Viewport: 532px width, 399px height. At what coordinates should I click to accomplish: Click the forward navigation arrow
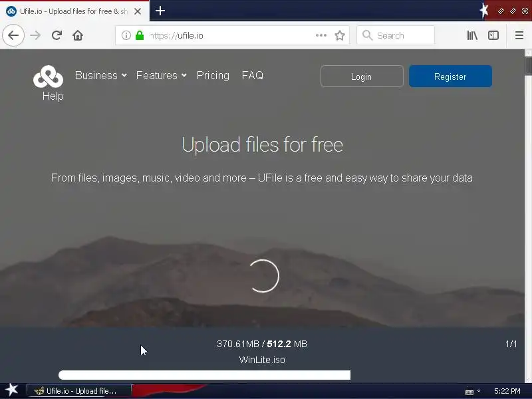(35, 35)
